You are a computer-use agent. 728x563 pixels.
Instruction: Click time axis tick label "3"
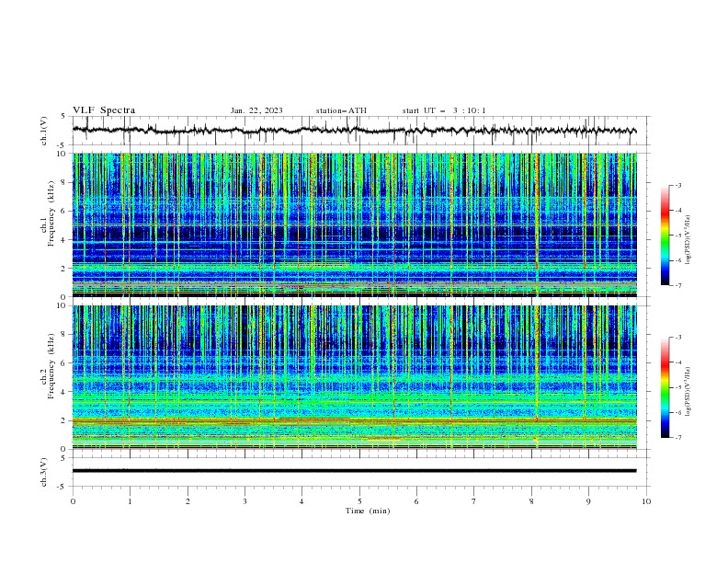tap(245, 501)
